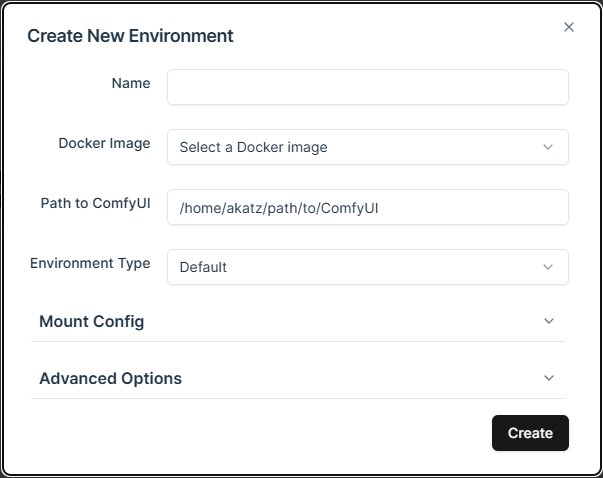Viewport: 603px width, 478px height.
Task: Select the 'Select a Docker image' placeholder text
Action: [x=253, y=147]
